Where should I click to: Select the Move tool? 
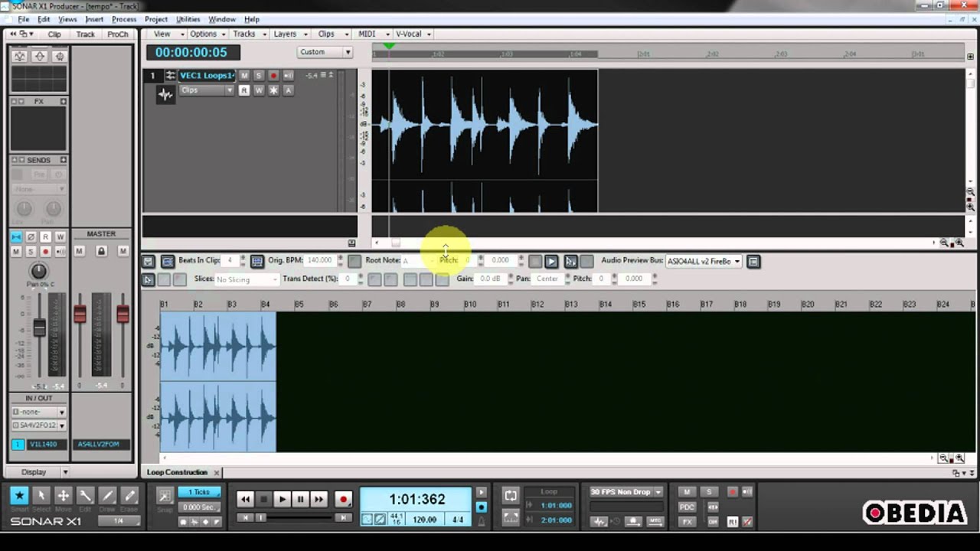[64, 495]
